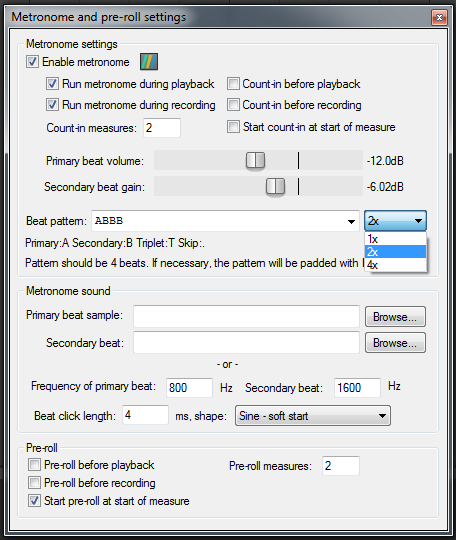Open the Sine - soft start shape dropdown
The width and height of the screenshot is (456, 540).
point(313,416)
